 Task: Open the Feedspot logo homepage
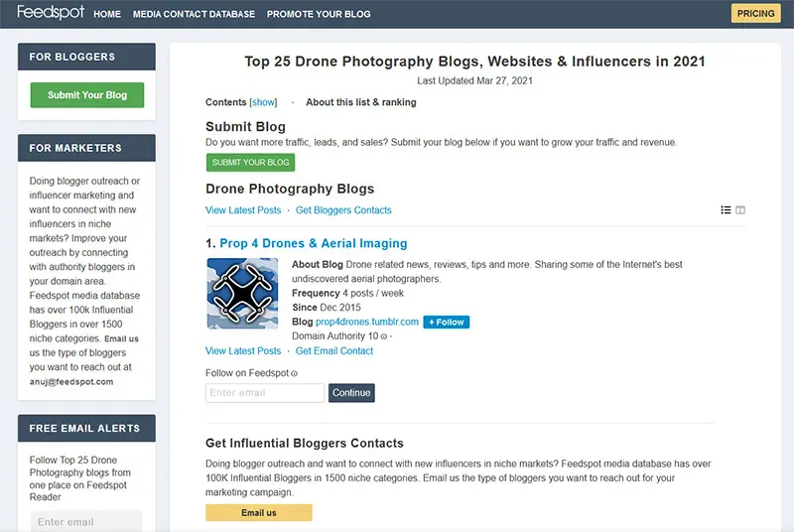tap(51, 12)
